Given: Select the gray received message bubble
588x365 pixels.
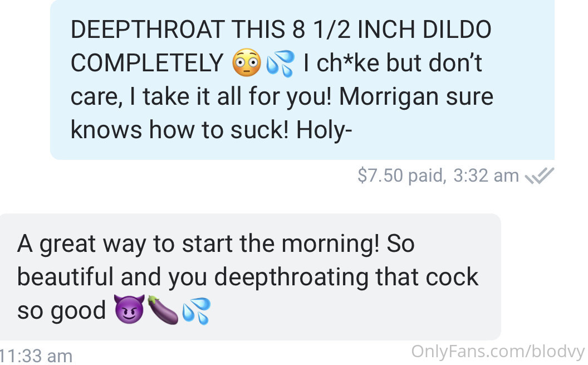Looking at the screenshot, I should pyautogui.click(x=251, y=277).
